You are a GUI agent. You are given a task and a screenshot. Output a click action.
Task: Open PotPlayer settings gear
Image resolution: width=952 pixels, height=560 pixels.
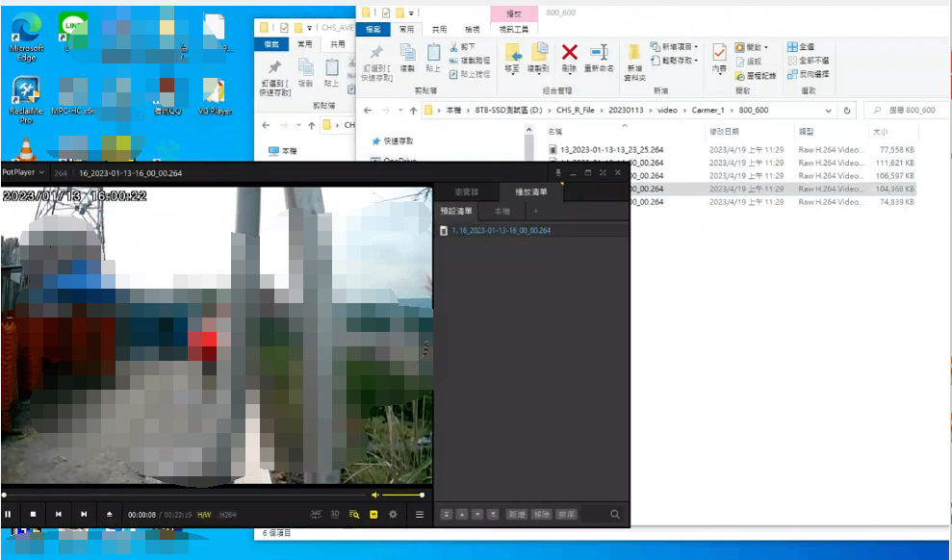pyautogui.click(x=393, y=514)
